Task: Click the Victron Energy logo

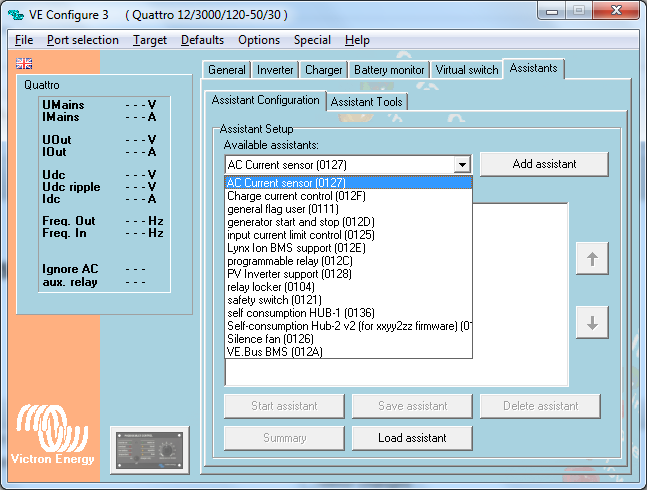Action: click(52, 435)
